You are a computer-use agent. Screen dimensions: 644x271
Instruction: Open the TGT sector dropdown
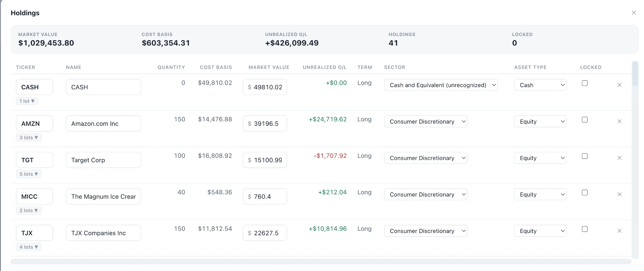[426, 158]
